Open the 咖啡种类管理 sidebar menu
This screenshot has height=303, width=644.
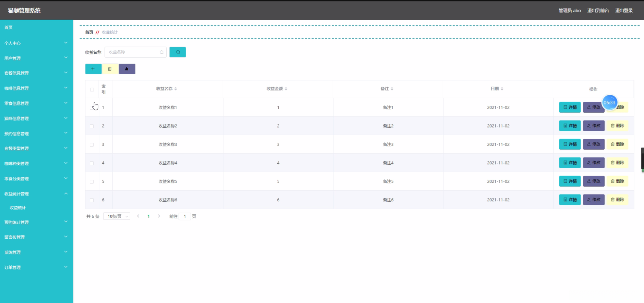click(37, 163)
